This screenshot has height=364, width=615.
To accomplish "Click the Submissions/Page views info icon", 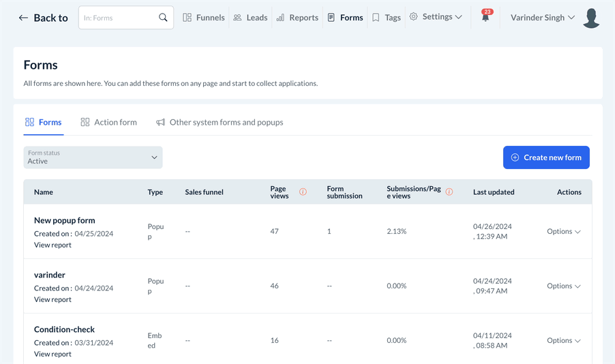I will [449, 192].
